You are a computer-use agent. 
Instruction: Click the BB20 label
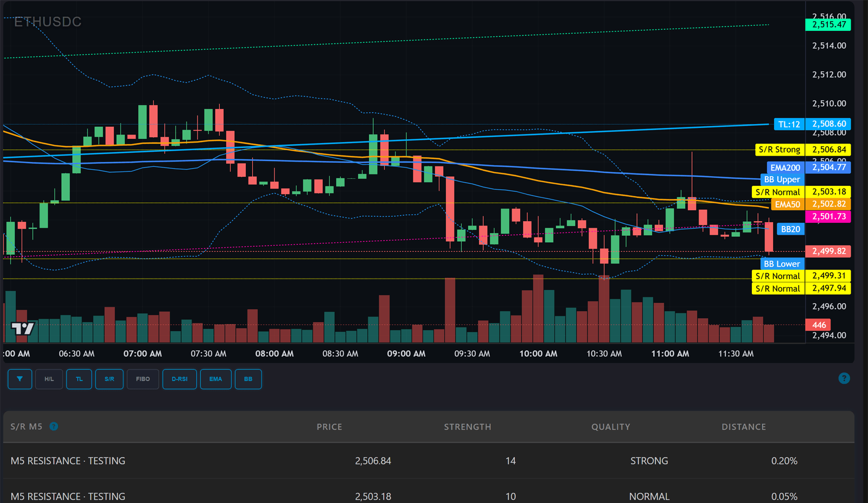(x=790, y=229)
